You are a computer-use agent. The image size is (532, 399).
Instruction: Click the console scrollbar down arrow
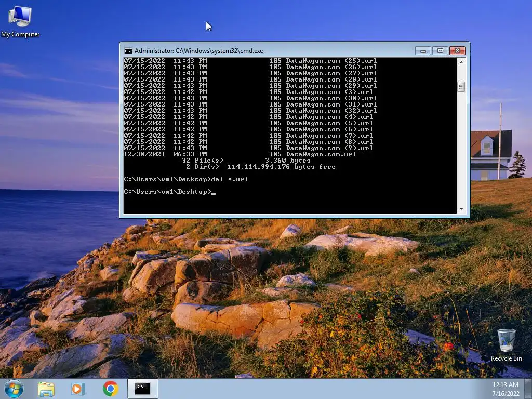point(461,209)
